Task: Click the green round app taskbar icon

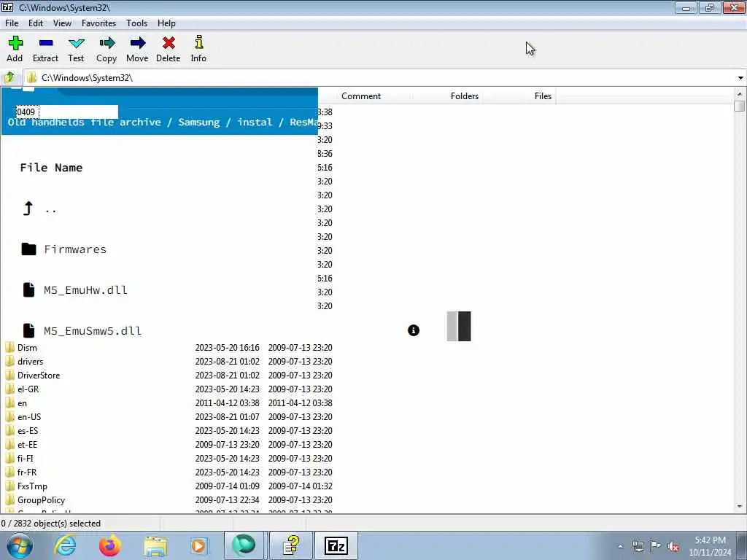Action: point(244,545)
